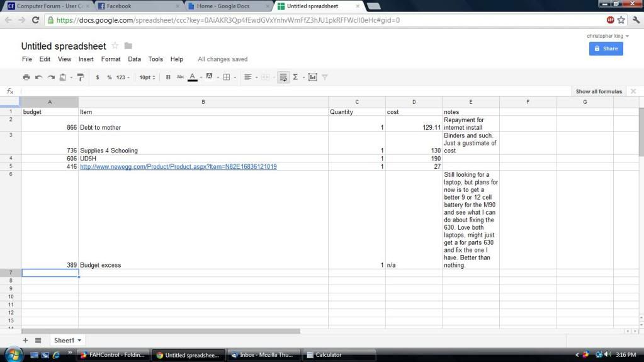644x362 pixels.
Task: Open the Sheet1 tab dropdown arrow
Action: click(79, 341)
